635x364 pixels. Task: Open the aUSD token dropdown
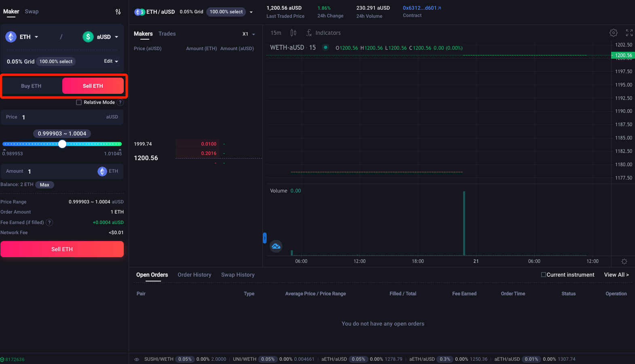pos(101,37)
